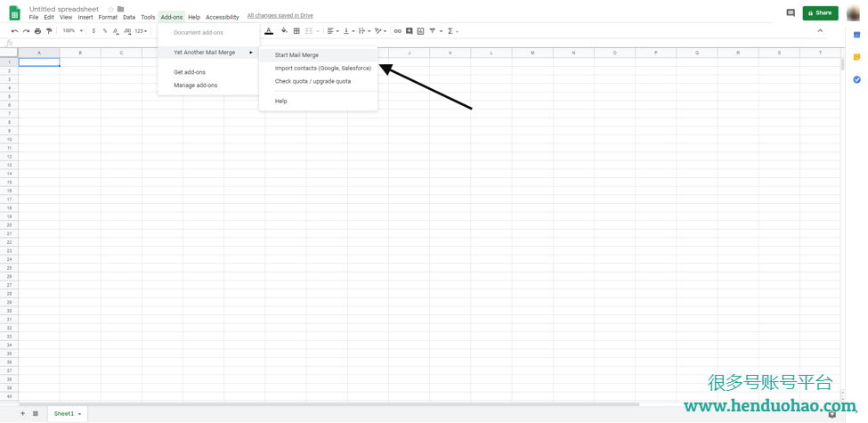Screen dimensions: 868x423
Task: Click the insert chart icon
Action: (x=420, y=31)
